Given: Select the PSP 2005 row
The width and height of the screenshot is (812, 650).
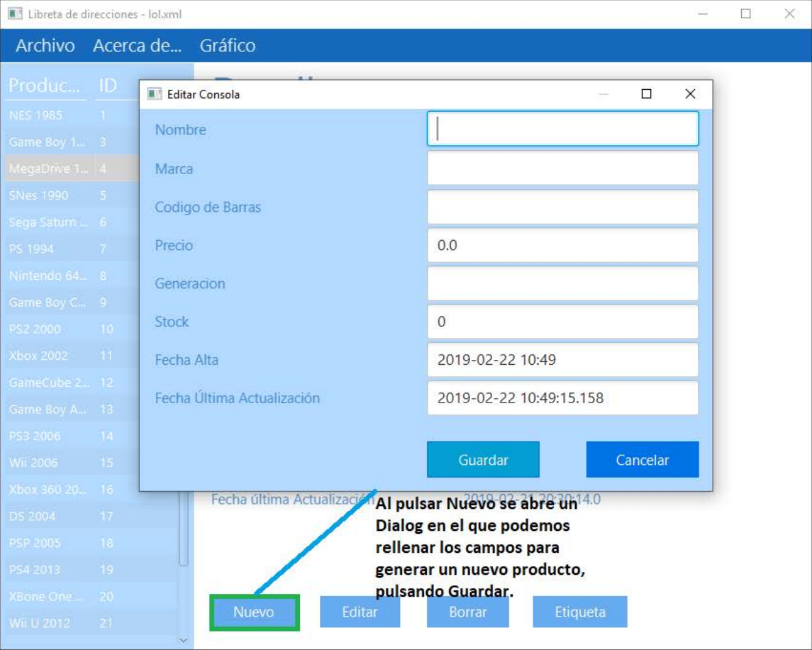Looking at the screenshot, I should [x=92, y=542].
